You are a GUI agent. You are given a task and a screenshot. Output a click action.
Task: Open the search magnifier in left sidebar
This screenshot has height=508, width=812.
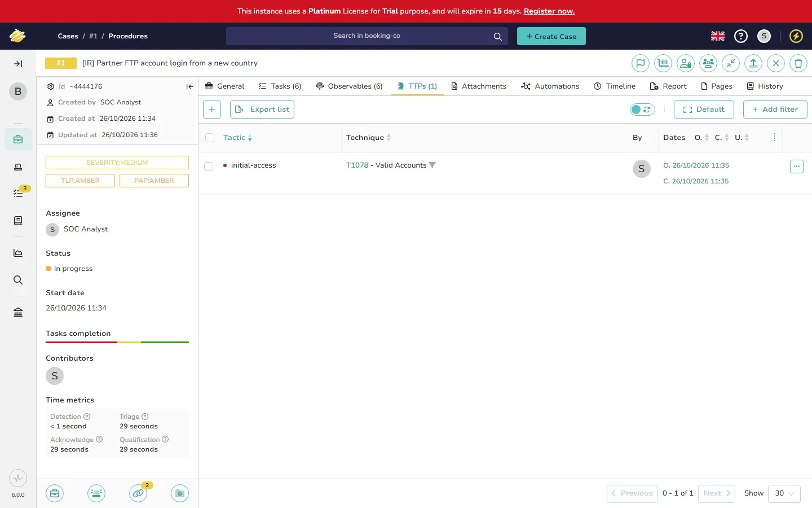pyautogui.click(x=18, y=280)
